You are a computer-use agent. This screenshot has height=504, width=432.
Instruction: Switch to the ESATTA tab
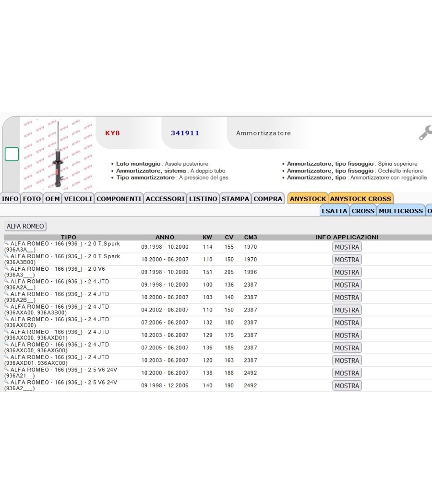tap(334, 211)
